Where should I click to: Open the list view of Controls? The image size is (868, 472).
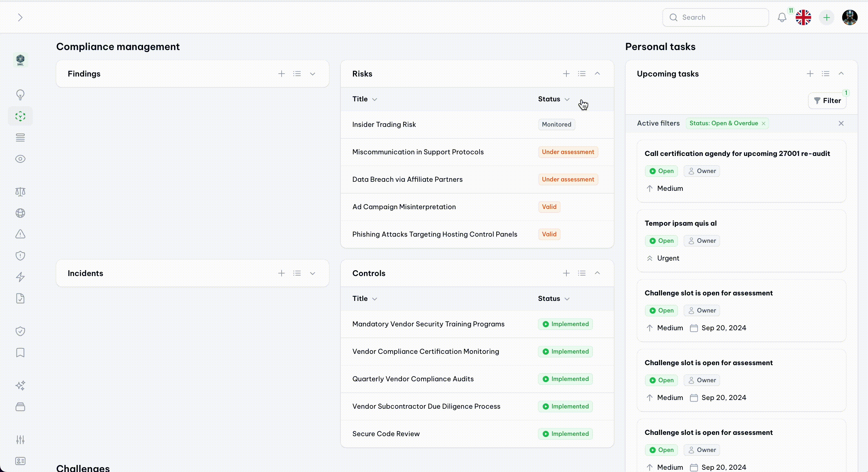click(582, 273)
